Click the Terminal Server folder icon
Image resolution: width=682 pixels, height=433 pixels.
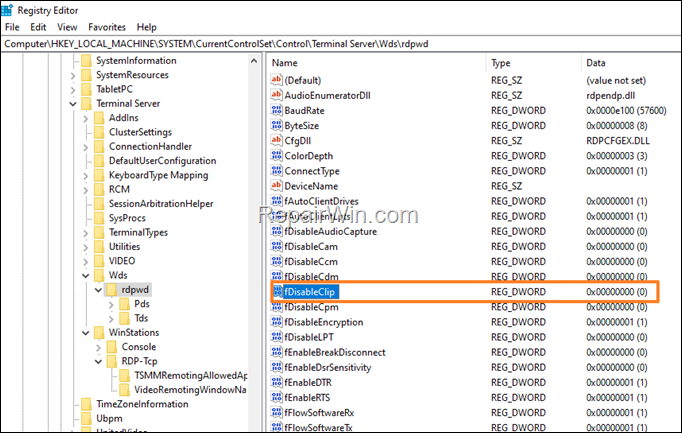87,103
